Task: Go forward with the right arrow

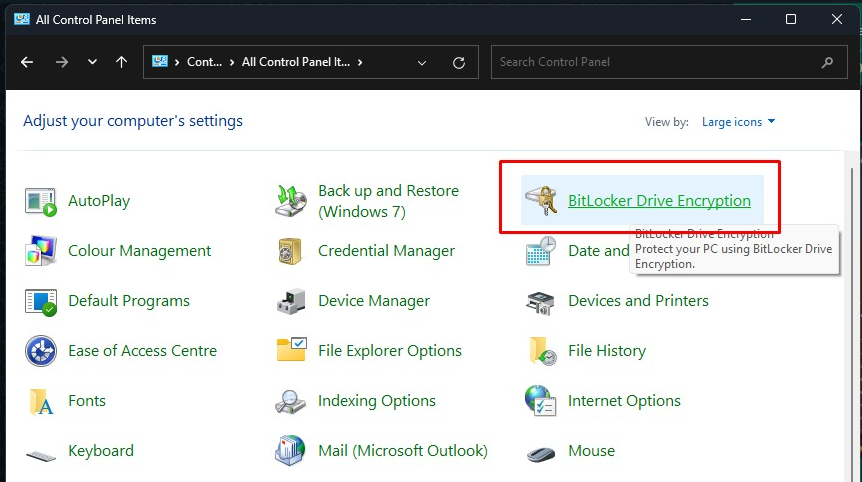Action: coord(62,62)
